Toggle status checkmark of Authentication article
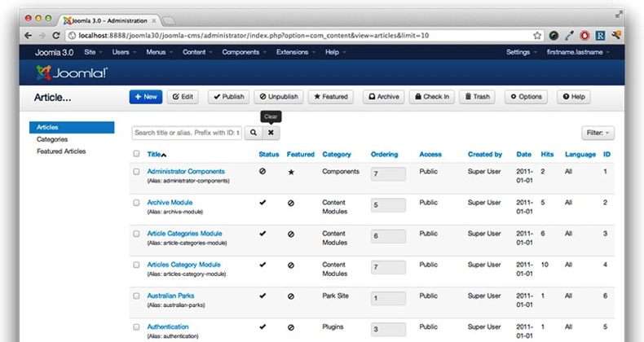This screenshot has width=644, height=342. (x=262, y=327)
